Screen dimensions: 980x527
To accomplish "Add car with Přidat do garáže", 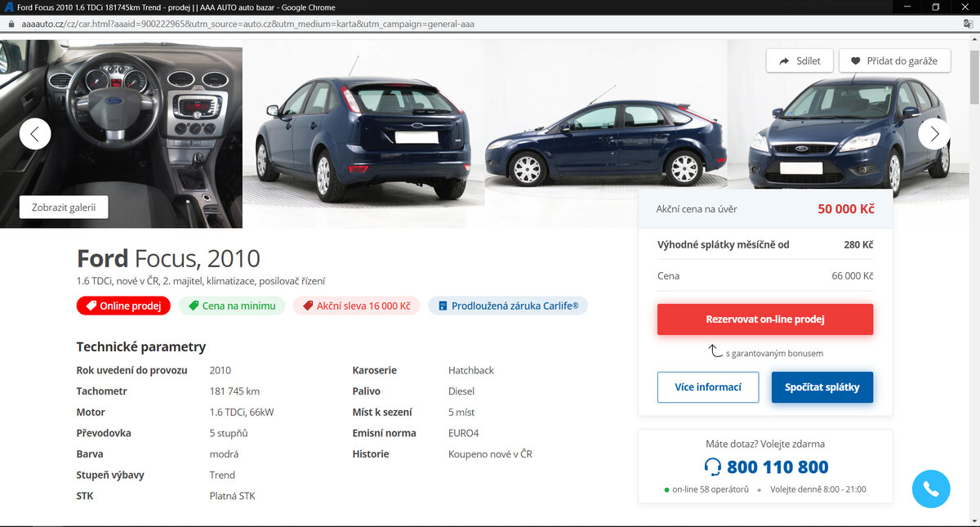I will (x=895, y=60).
